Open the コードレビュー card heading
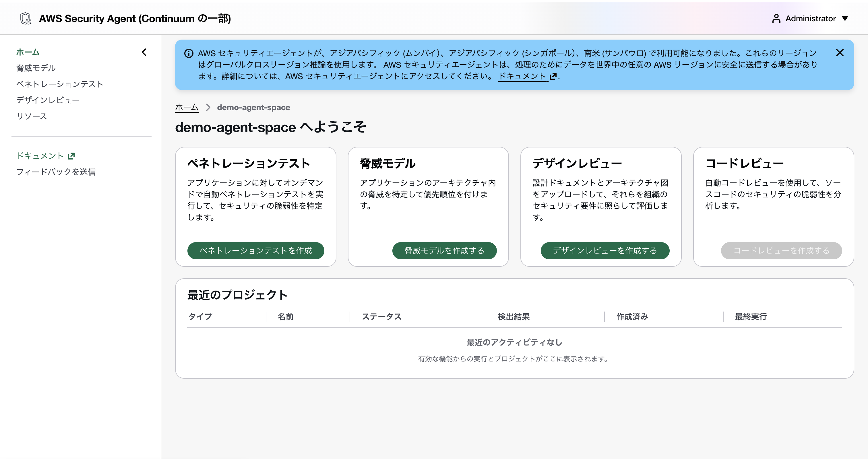Screen dimensions: 868x459 pos(744,164)
